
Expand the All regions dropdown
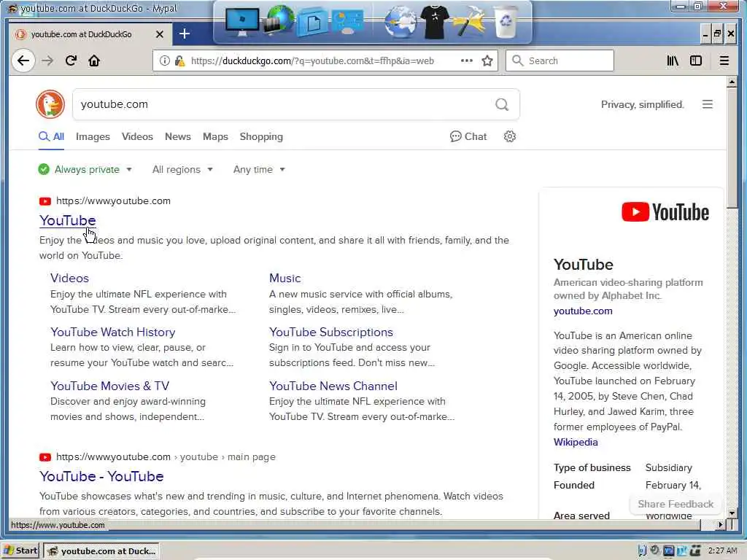pos(182,169)
